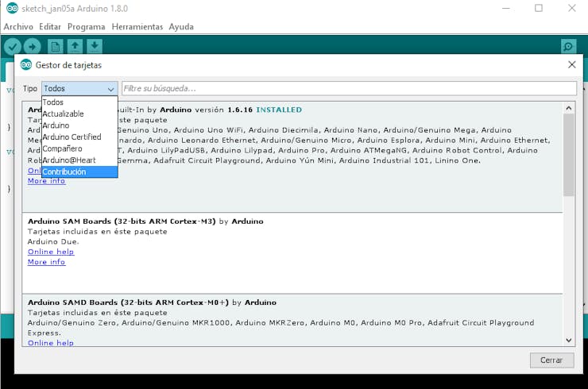Open More info link for SAM Boards
The height and width of the screenshot is (389, 588).
[x=47, y=262]
